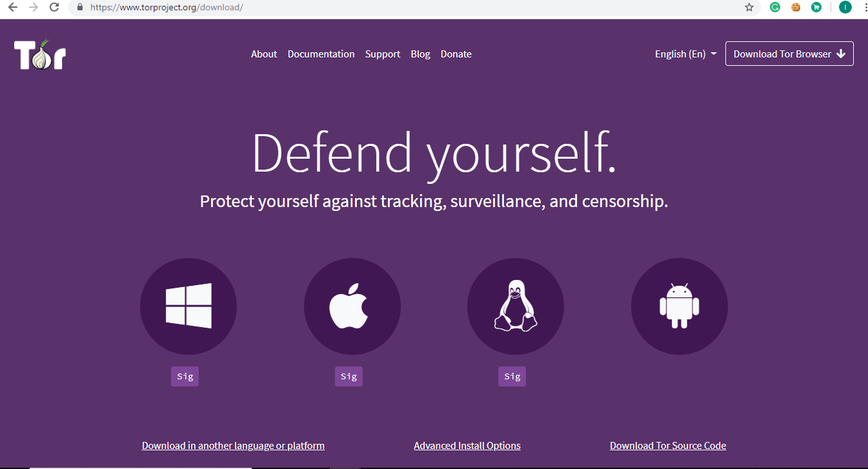Click the "Protect yourself against tracking" subtitle
The image size is (868, 469).
[x=434, y=201]
